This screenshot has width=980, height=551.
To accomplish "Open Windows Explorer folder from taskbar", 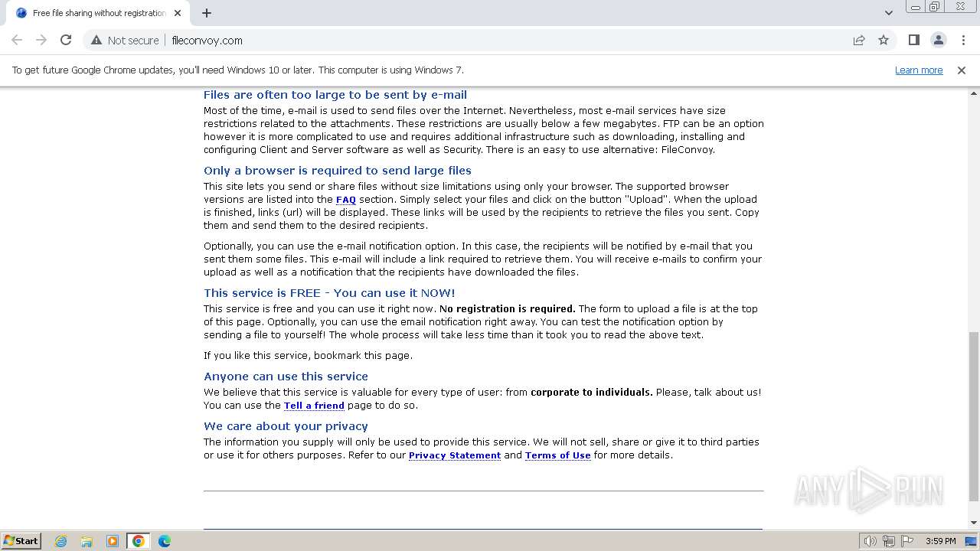I will click(x=87, y=541).
